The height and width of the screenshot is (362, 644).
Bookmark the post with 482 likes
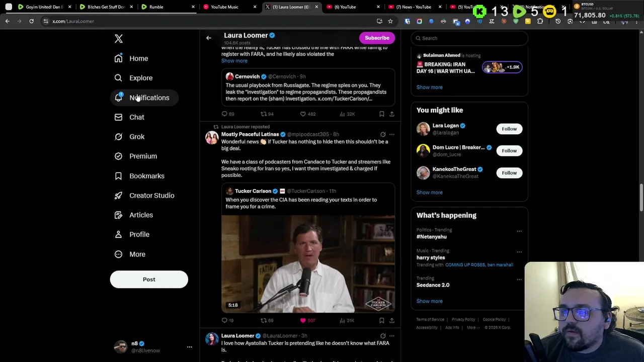[x=382, y=114]
